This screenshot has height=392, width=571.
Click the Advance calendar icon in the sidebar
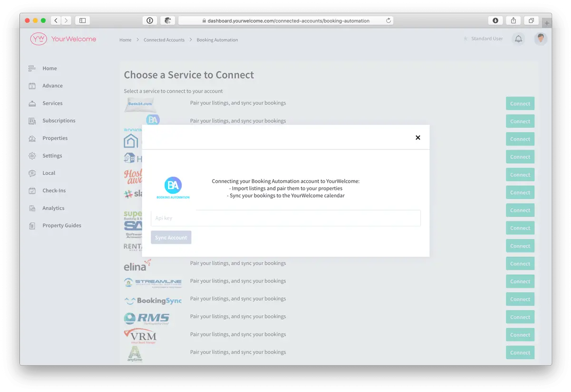[x=32, y=86]
